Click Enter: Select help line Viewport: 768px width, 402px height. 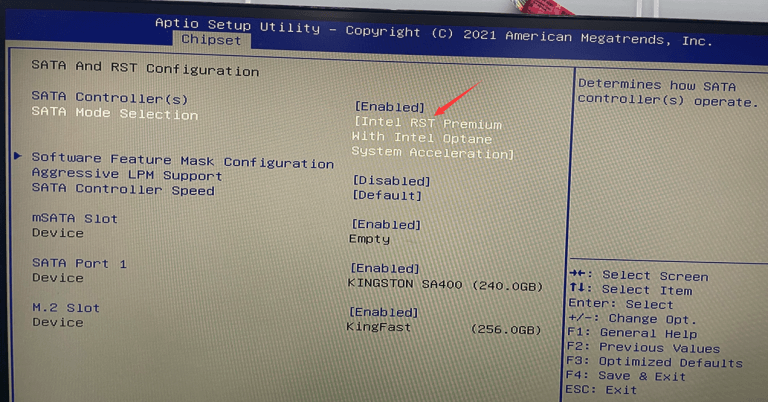(x=621, y=304)
